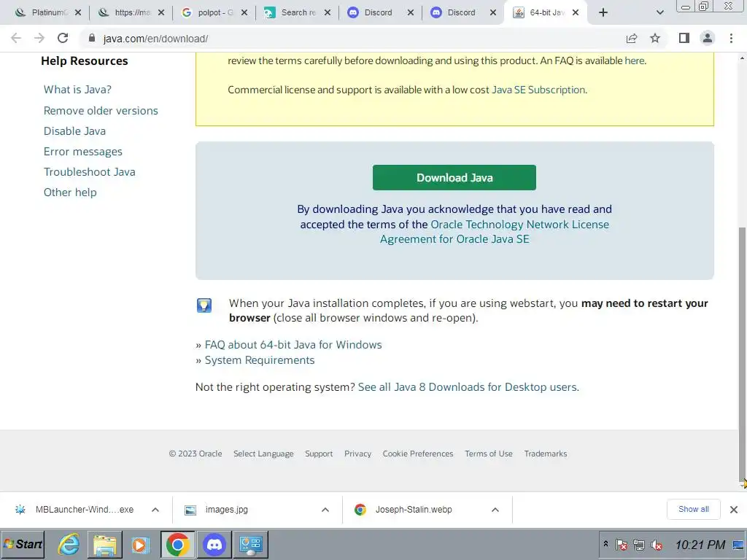This screenshot has width=747, height=560.
Task: Show hidden system tray icons
Action: click(x=605, y=544)
